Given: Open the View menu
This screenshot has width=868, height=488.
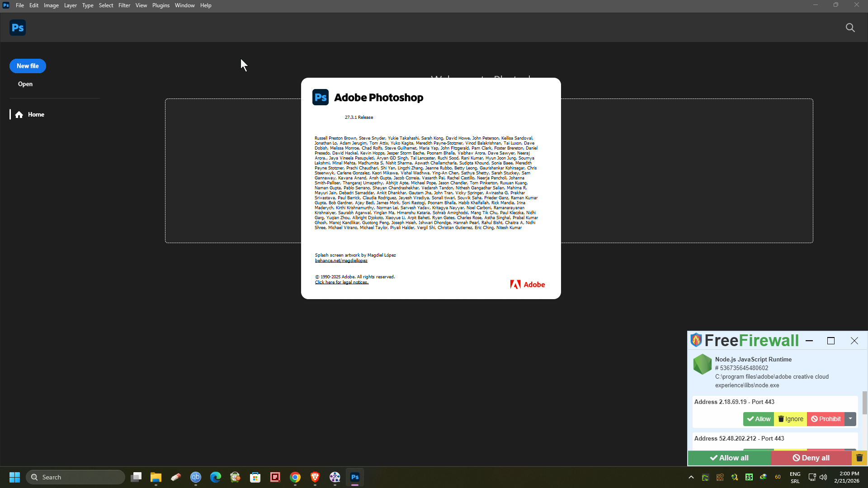Looking at the screenshot, I should pos(142,5).
